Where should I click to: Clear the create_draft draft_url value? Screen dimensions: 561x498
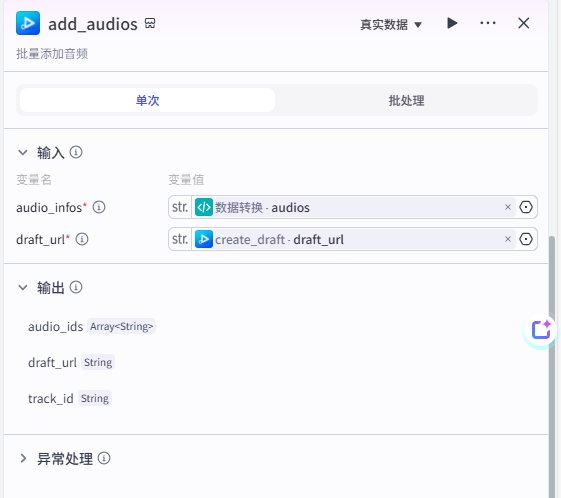[x=508, y=239]
